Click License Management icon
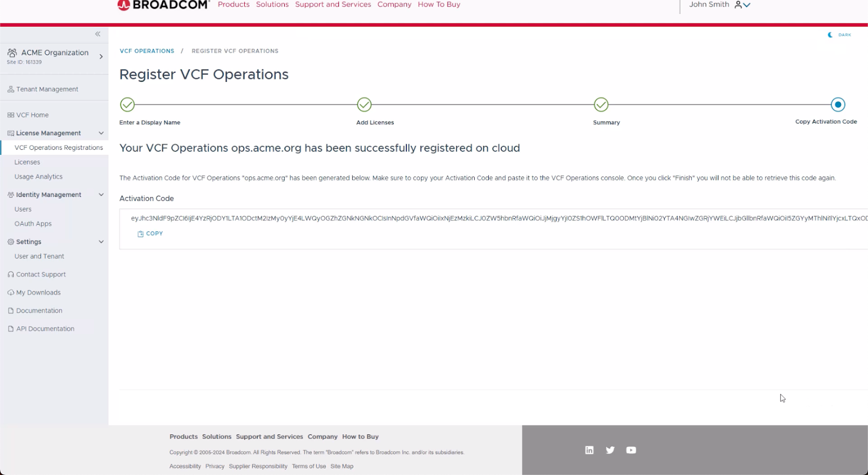This screenshot has height=475, width=868. pos(11,133)
